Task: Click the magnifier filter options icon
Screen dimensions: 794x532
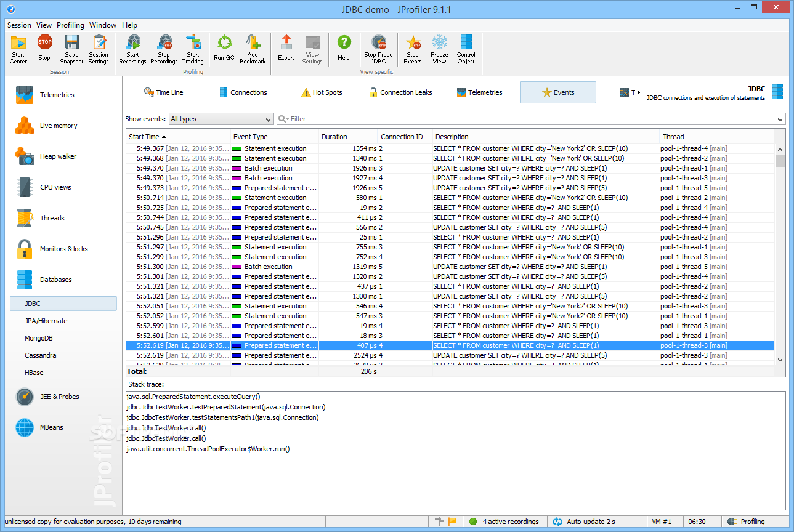Action: (283, 119)
